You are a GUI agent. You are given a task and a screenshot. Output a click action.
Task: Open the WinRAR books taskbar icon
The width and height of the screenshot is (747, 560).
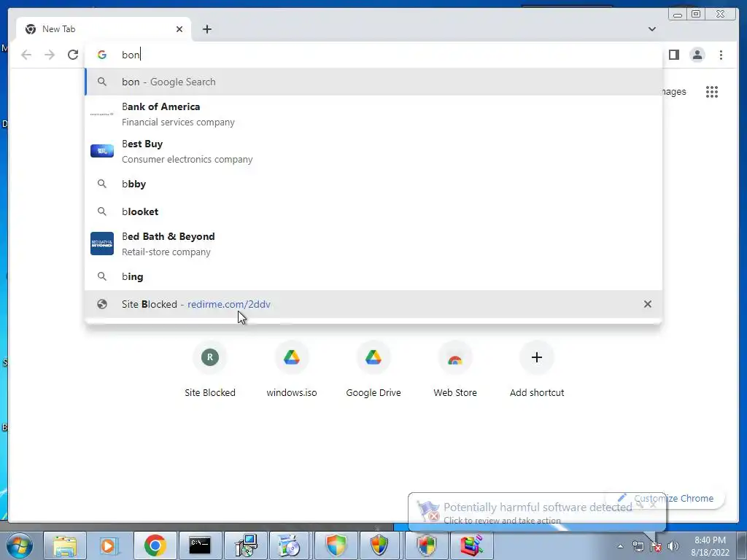471,545
